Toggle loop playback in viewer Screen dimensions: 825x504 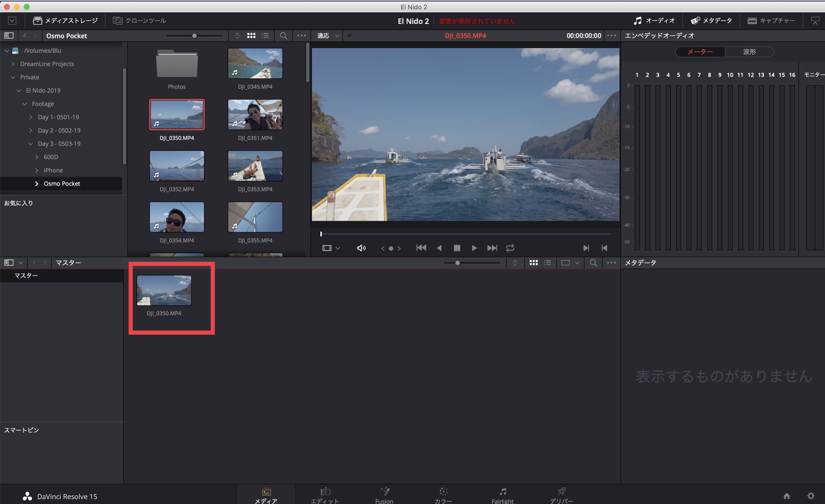[510, 248]
